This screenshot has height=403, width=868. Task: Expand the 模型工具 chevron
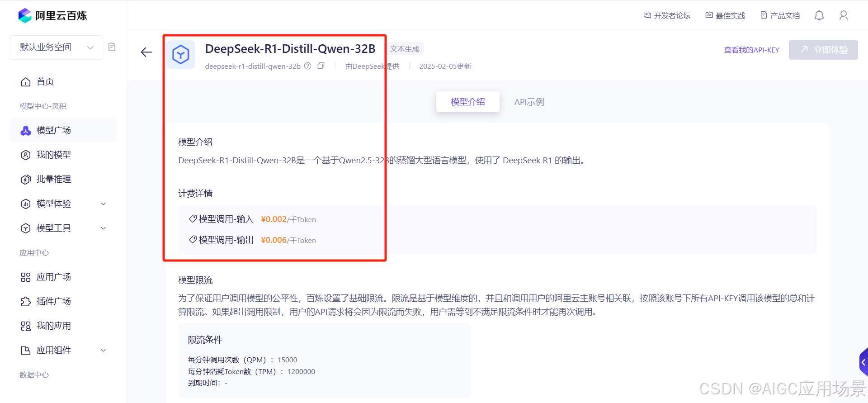coord(104,228)
